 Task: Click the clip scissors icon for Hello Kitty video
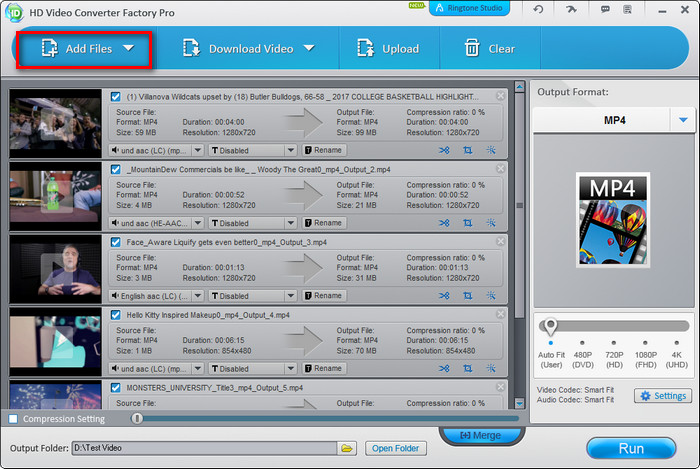pos(444,369)
